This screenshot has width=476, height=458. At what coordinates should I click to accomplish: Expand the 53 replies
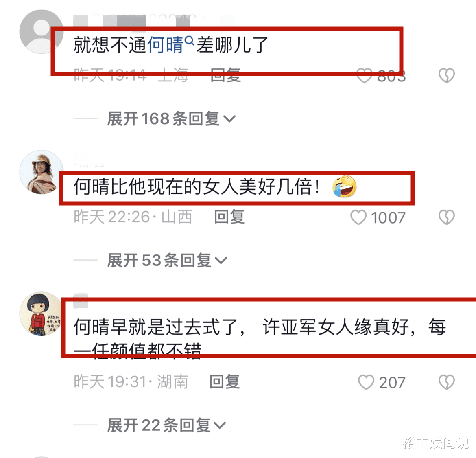click(167, 260)
